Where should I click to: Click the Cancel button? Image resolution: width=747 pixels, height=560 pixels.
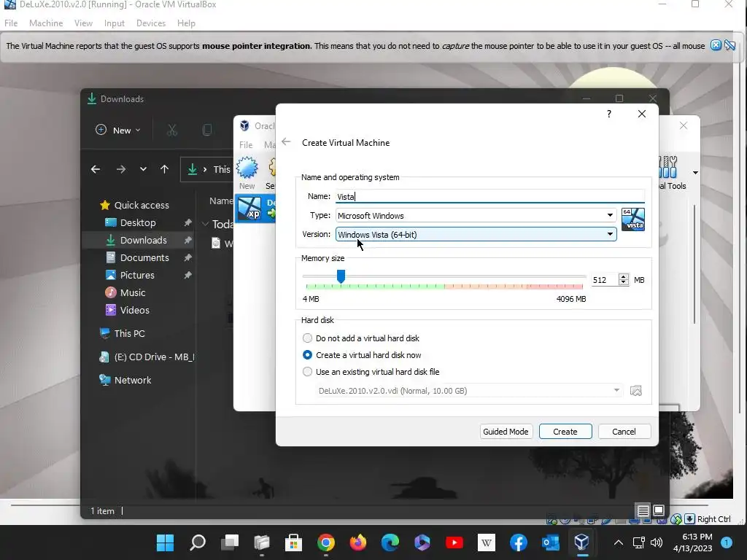pos(624,432)
